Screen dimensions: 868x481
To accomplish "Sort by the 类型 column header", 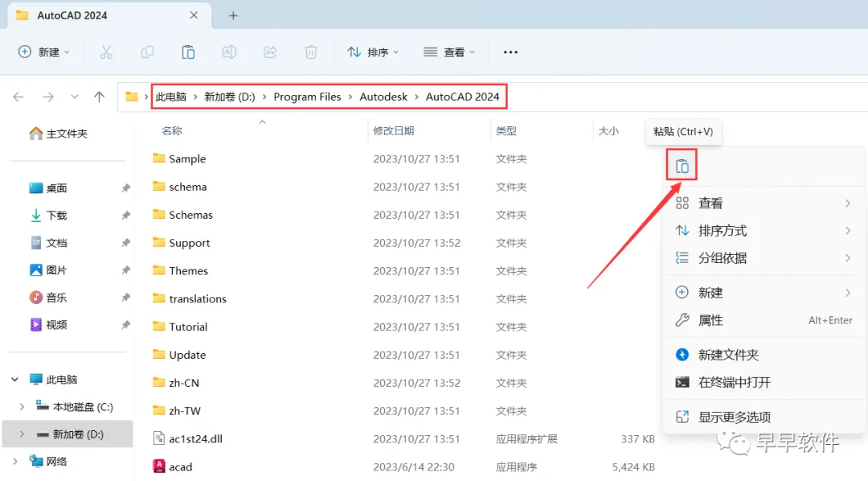I will click(x=506, y=131).
